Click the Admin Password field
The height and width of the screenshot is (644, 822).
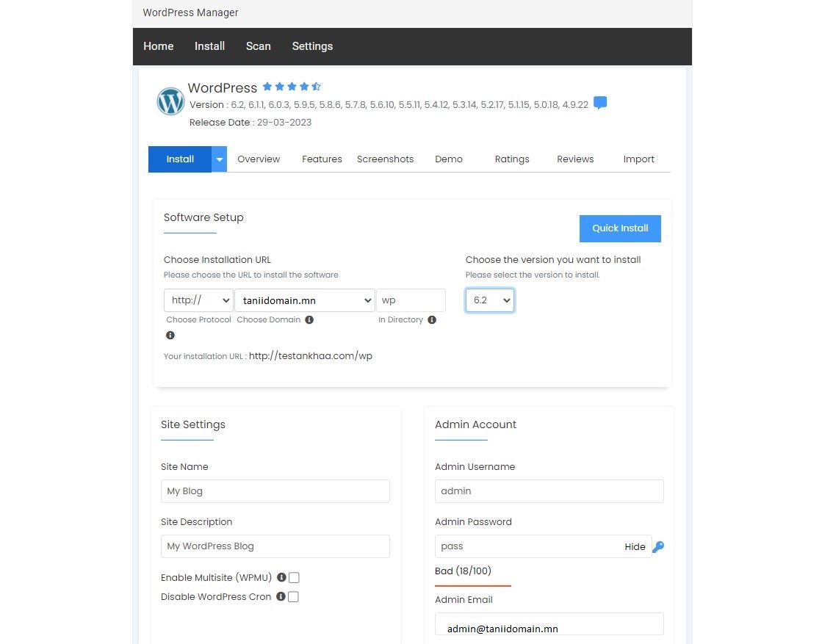[543, 546]
